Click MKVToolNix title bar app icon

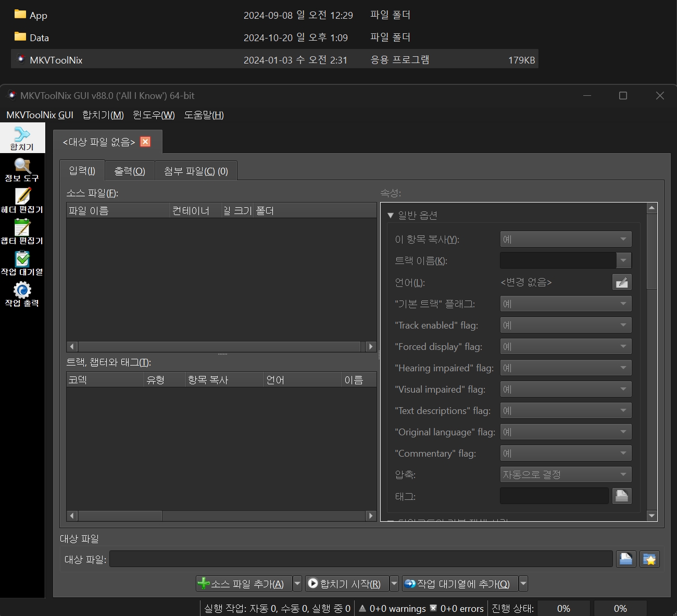(x=12, y=95)
